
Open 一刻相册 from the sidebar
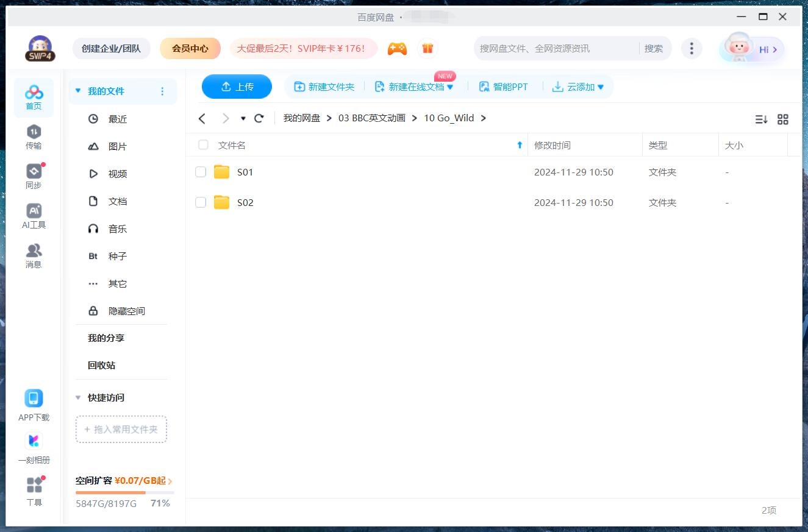(x=34, y=445)
